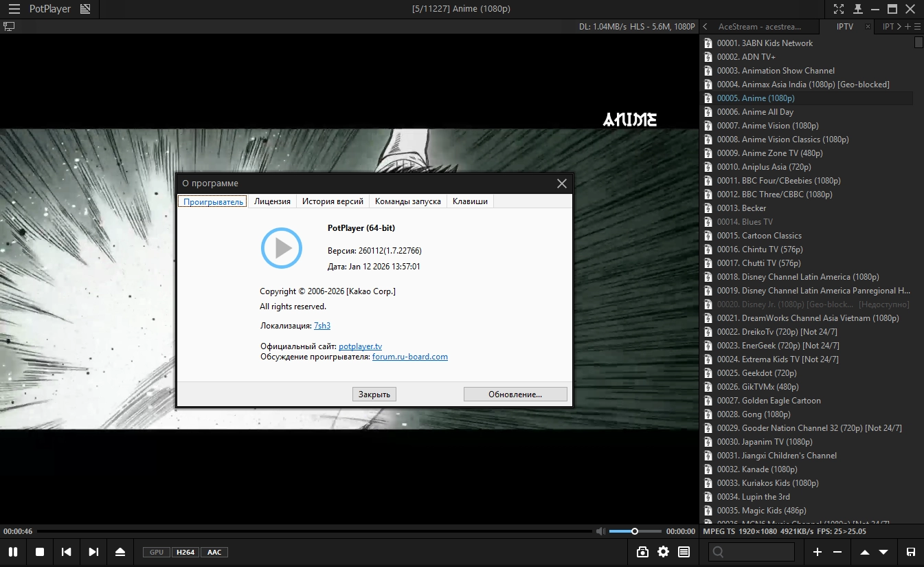Pause playback with the pause button

coord(13,552)
